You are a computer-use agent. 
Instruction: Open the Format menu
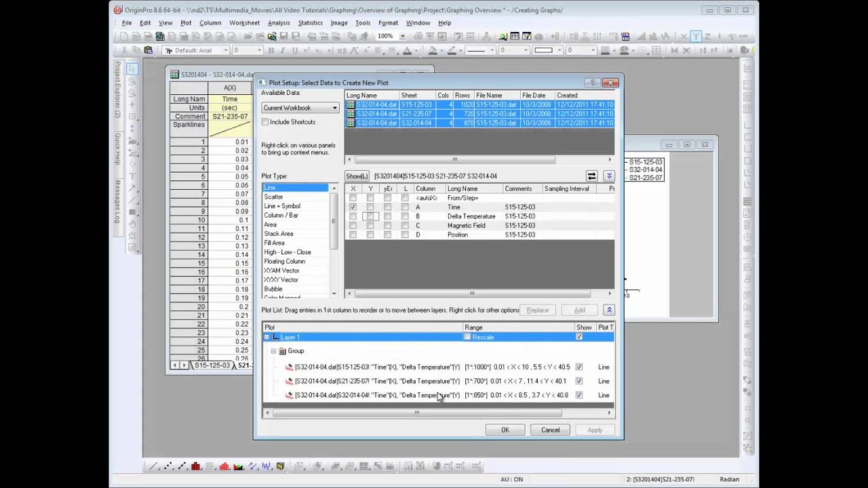(388, 23)
